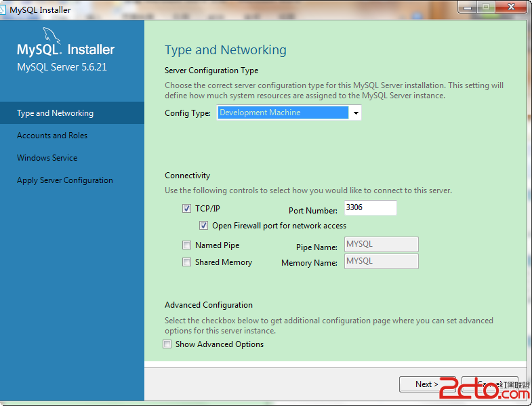Click the Config Type: label
The image size is (532, 406).
188,113
